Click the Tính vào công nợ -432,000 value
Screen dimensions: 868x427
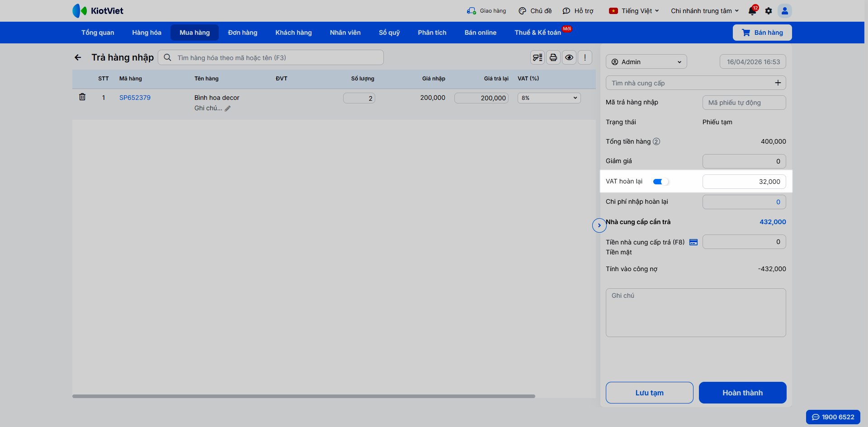click(x=772, y=269)
